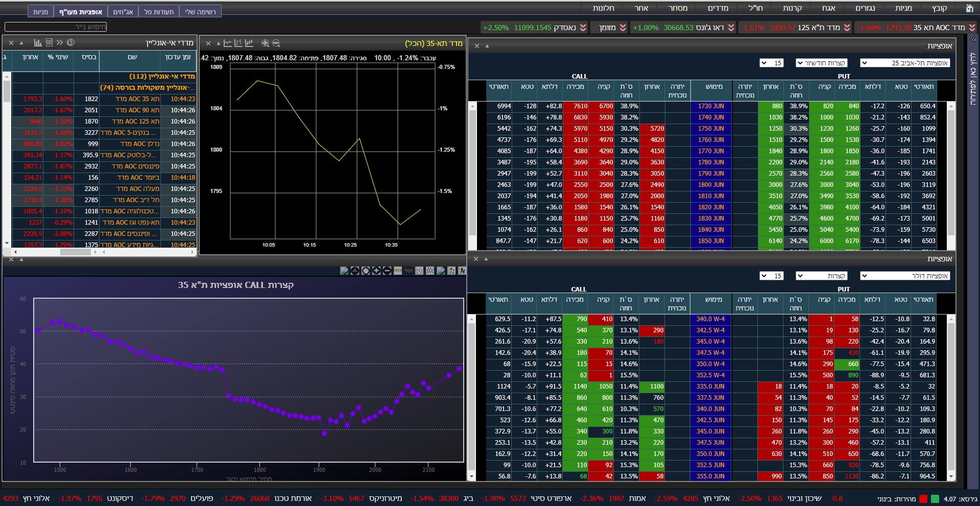Switch to the אג"חים tab
980x506 pixels.
[123, 11]
